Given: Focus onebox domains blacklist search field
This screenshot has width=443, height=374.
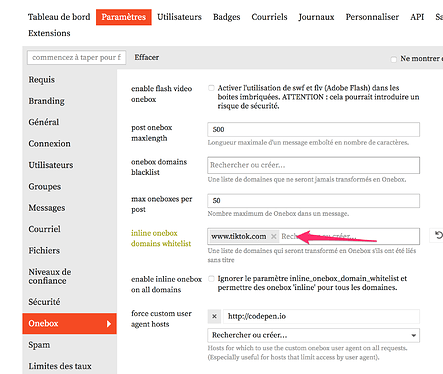Looking at the screenshot, I should [313, 165].
